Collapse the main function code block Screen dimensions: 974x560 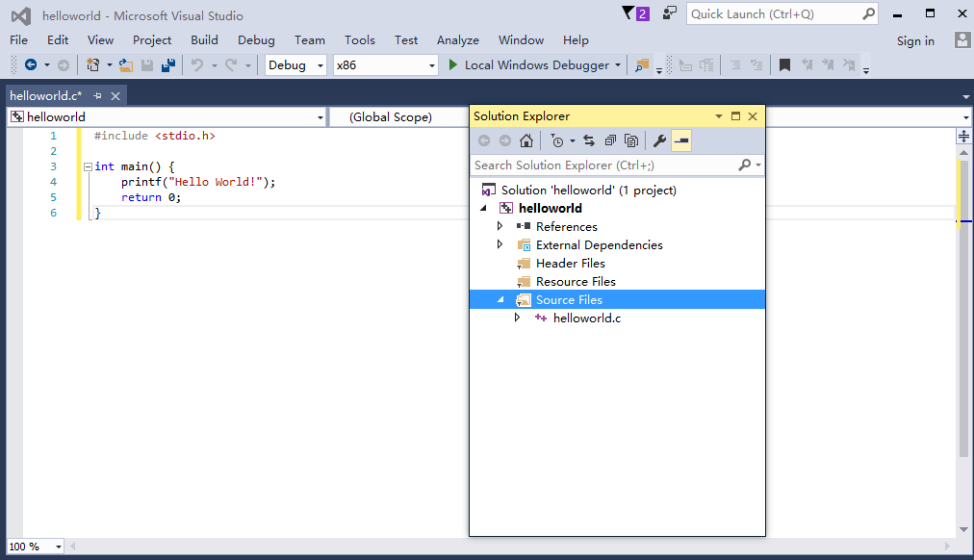[87, 166]
